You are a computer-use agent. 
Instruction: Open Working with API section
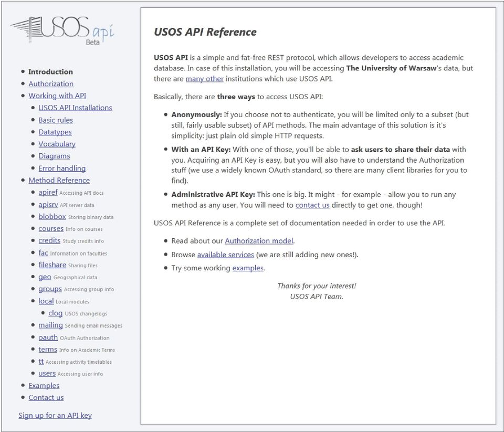(57, 96)
